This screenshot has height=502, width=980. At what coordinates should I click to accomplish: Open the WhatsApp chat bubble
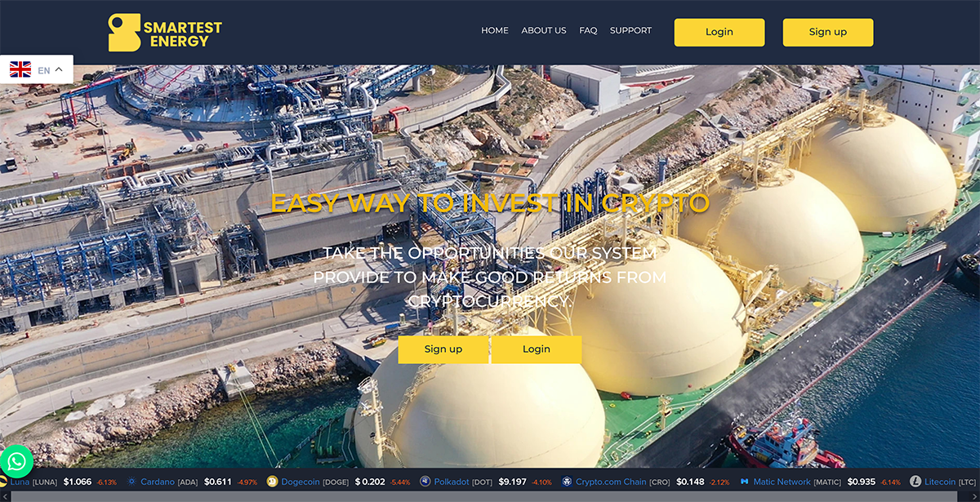tap(18, 461)
